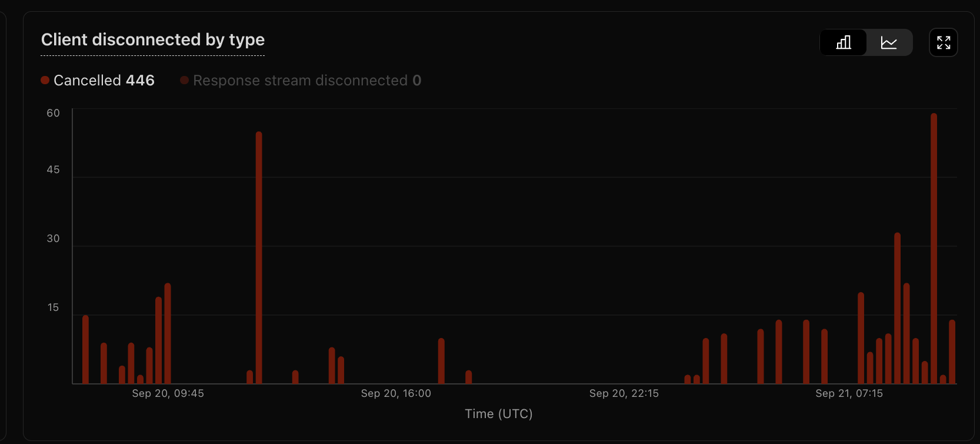The image size is (980, 444).
Task: Click the Sep 21, 07:15 axis label
Action: (x=849, y=393)
